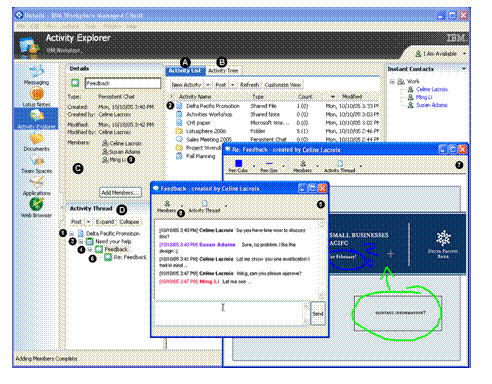Click Celine Lacroix member icon in Details
The height and width of the screenshot is (384, 492).
[105, 143]
